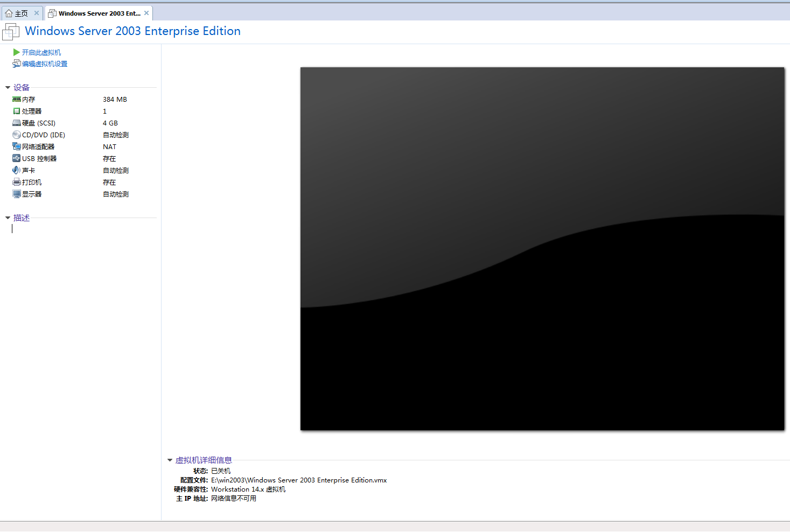Screen dimensions: 790x532
Task: Click the 硬盘 (SCSI) device label
Action: (39, 123)
